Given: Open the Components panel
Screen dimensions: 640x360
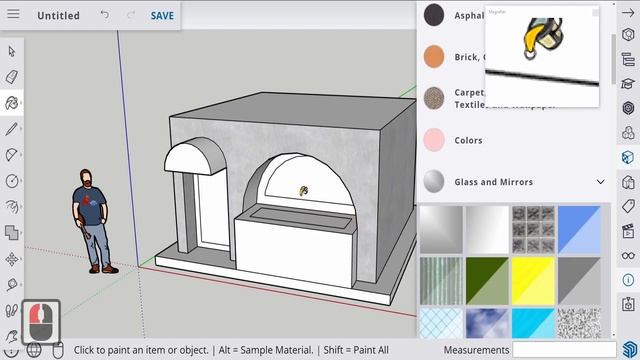Looking at the screenshot, I should [628, 108].
